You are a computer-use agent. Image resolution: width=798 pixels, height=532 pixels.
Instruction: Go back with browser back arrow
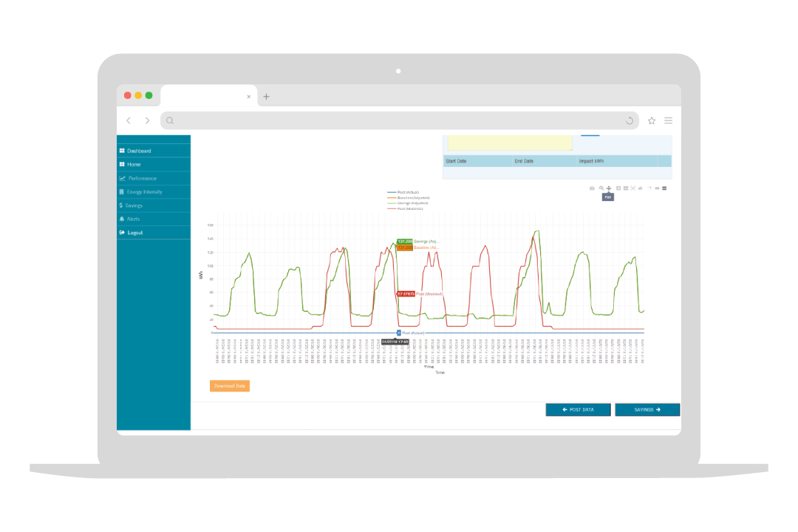pos(129,120)
